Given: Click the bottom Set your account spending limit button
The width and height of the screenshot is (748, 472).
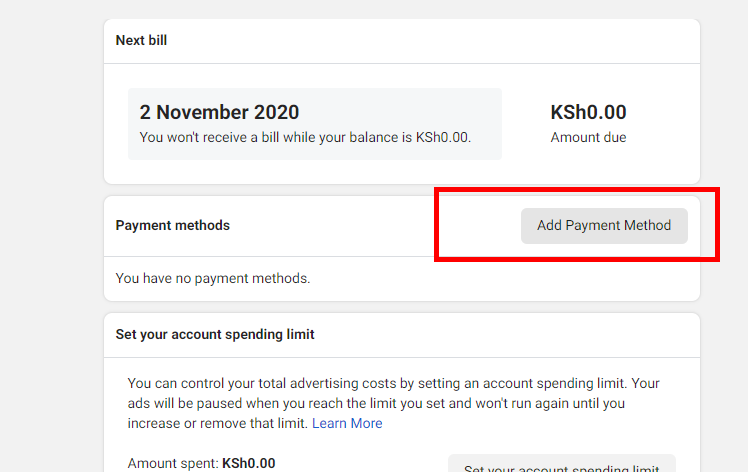Looking at the screenshot, I should click(x=561, y=465).
